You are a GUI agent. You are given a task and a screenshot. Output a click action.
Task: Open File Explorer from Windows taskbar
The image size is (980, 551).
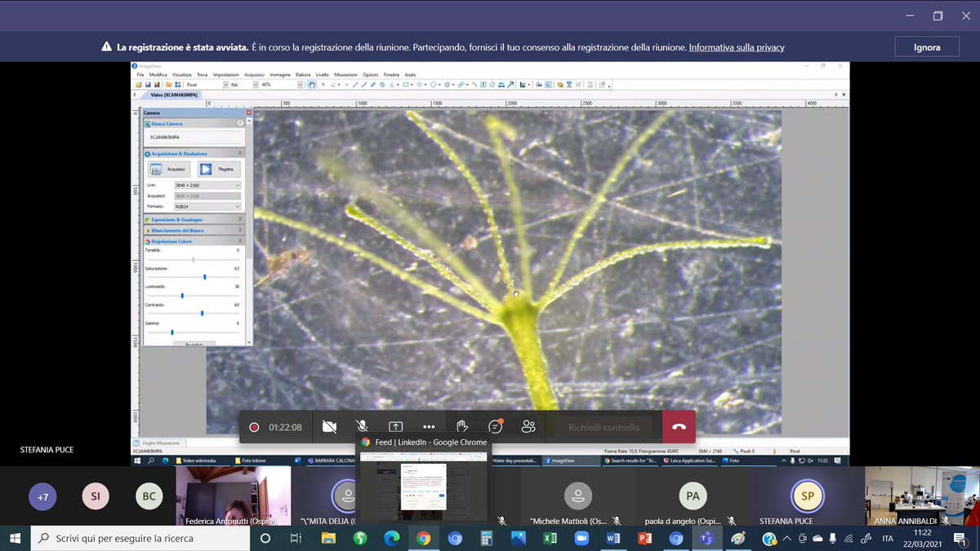328,539
